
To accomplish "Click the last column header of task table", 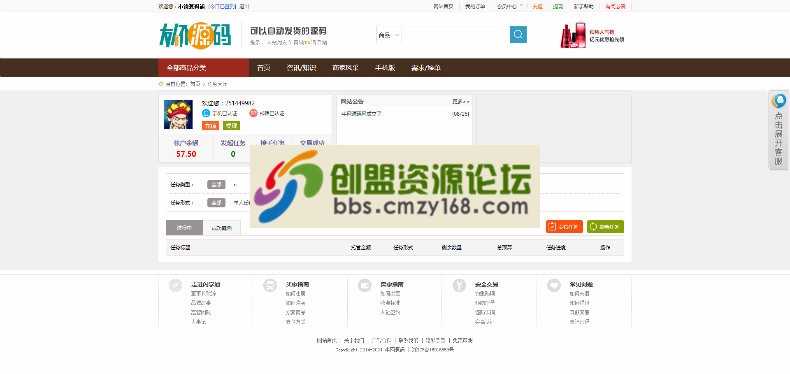I will (x=605, y=247).
